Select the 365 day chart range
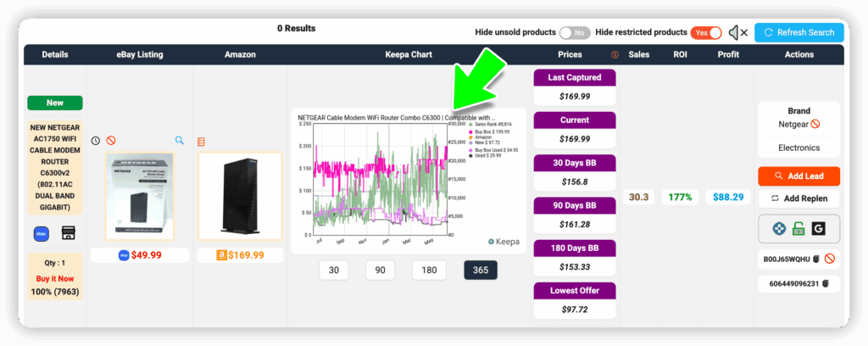Screen dimensions: 868x346 (481, 271)
